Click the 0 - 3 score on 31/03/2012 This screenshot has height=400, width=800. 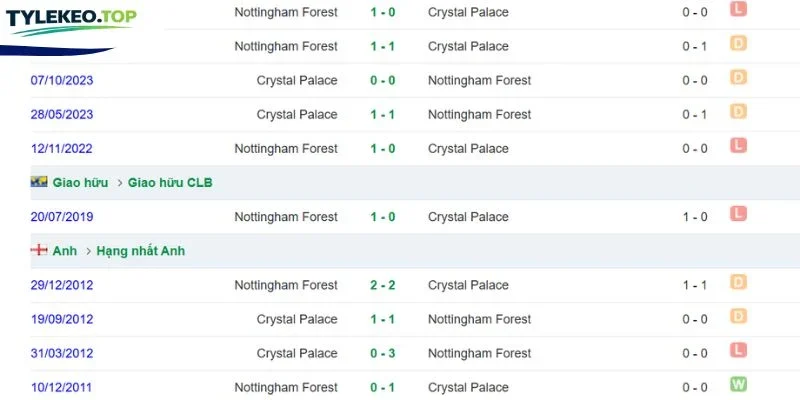coord(383,353)
